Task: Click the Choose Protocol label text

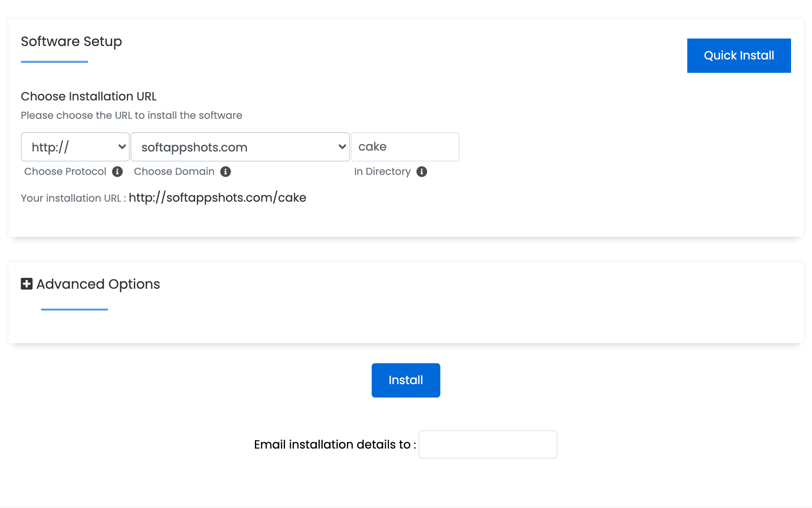Action: 65,172
